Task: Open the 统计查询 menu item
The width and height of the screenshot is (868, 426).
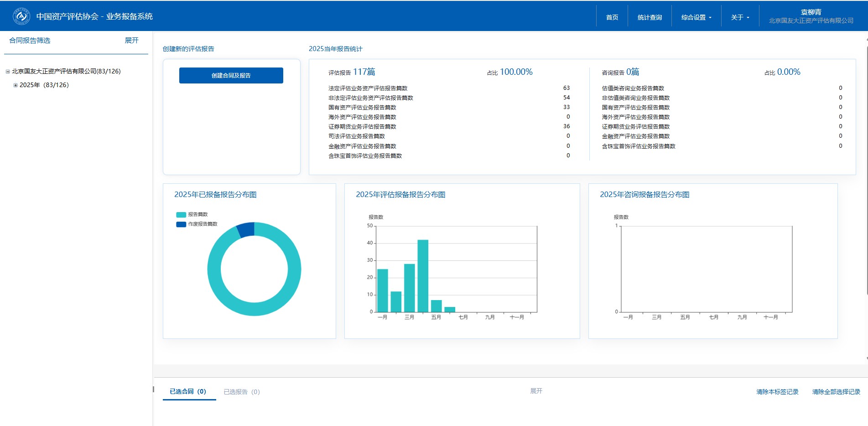Action: tap(650, 17)
